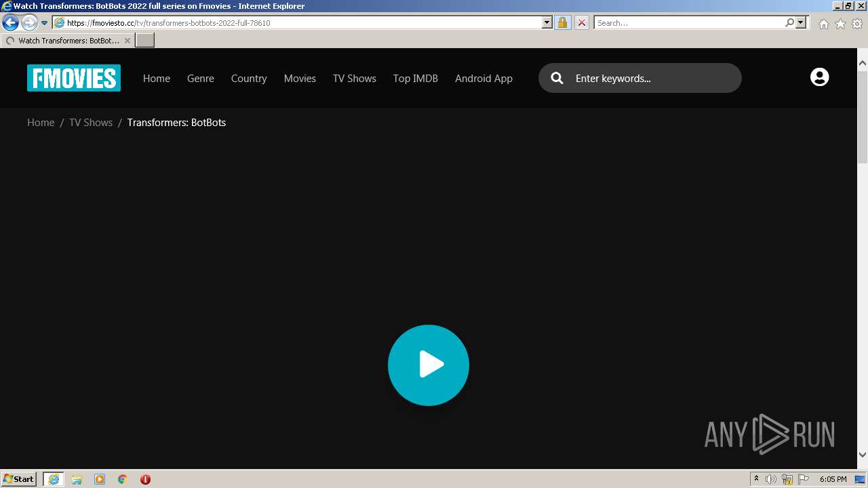Open Windows Media Player from taskbar

(100, 479)
